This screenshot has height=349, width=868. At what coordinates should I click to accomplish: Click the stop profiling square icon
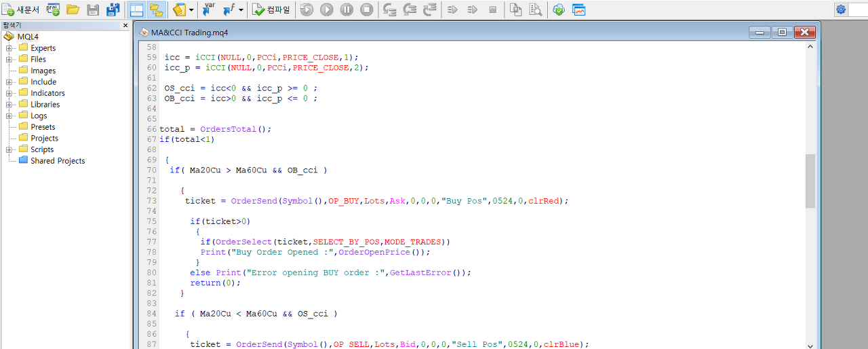[x=493, y=10]
